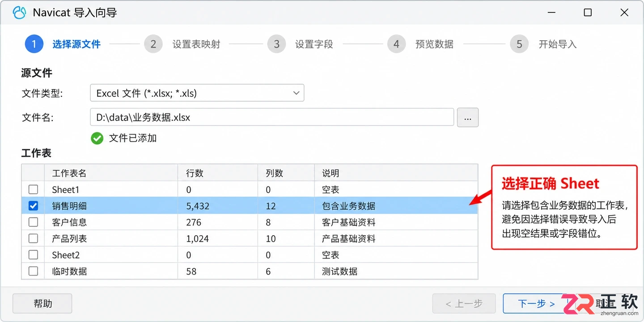Click the 下一步 button
This screenshot has width=644, height=322.
536,304
